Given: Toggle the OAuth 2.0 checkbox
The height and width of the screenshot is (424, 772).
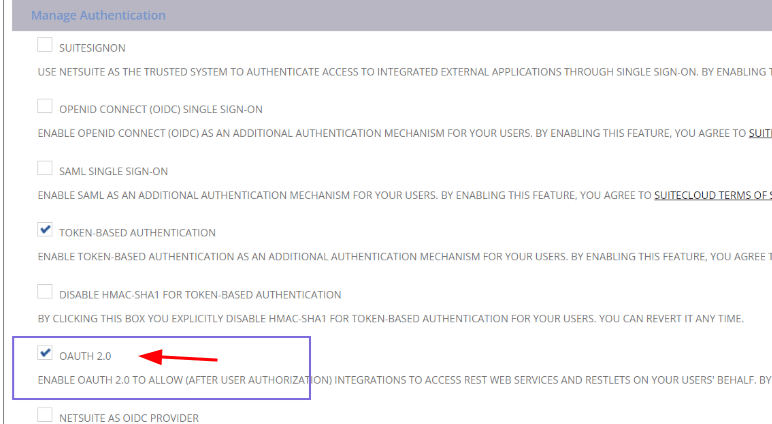Looking at the screenshot, I should tap(45, 353).
